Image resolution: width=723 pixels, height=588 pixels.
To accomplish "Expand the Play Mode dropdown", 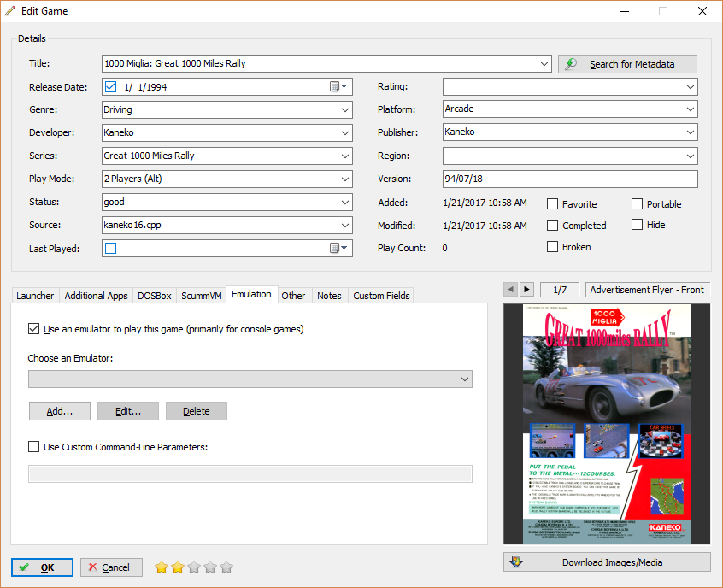I will pos(345,179).
